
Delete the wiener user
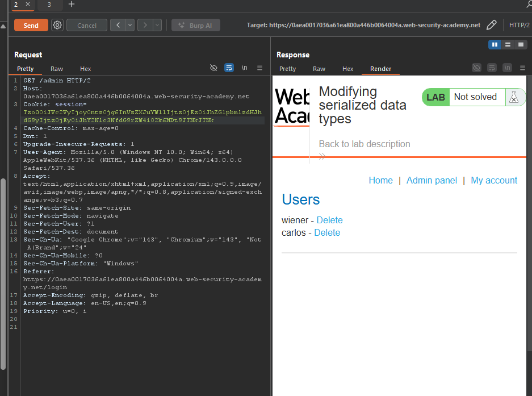point(329,220)
